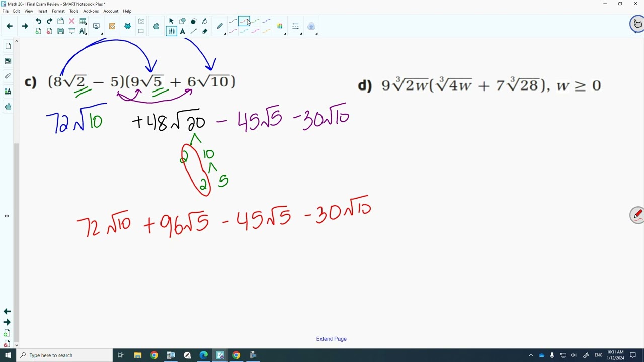
Task: Open the View menu
Action: (x=29, y=11)
